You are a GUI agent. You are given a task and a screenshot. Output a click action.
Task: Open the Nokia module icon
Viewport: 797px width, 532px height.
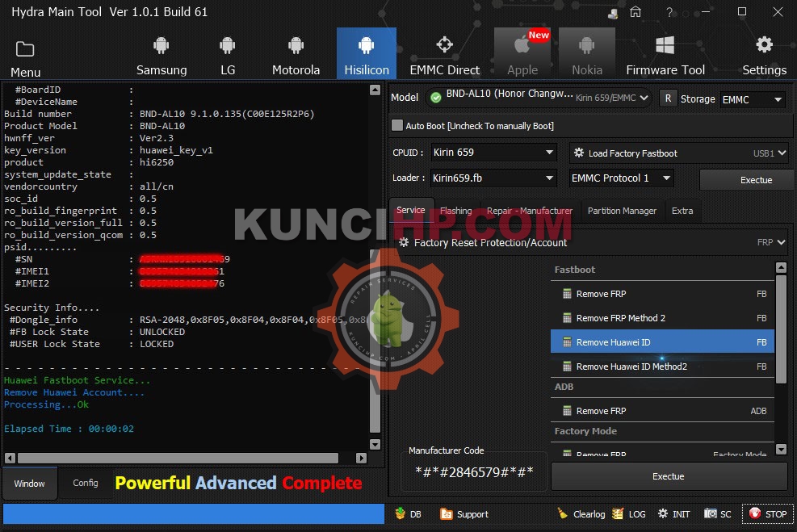(586, 45)
